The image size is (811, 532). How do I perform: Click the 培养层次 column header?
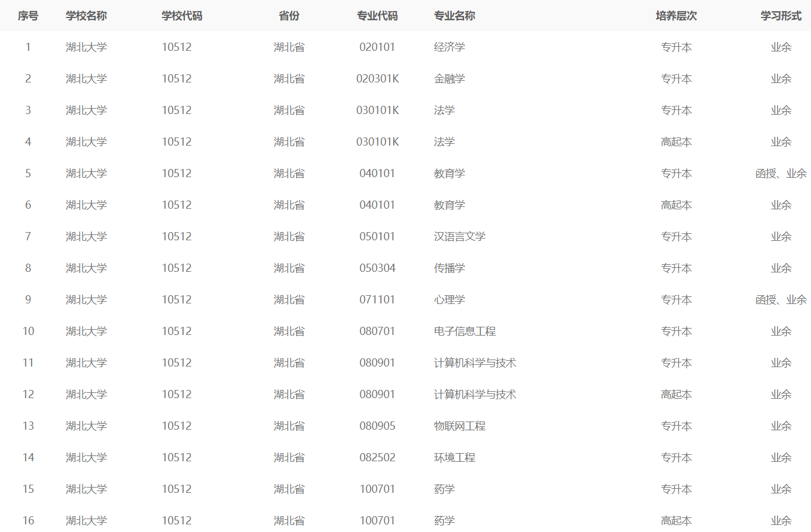pos(676,16)
